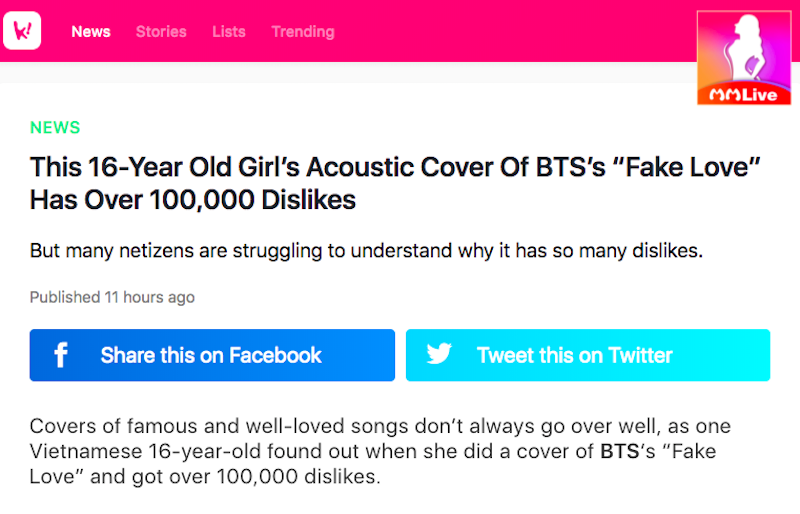Click the Twitter bird icon
Screen dimensions: 800x514
tap(439, 353)
